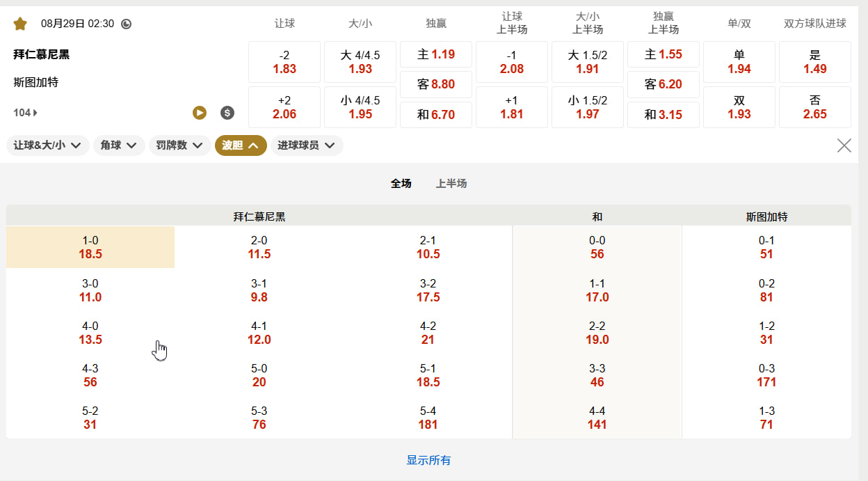Pick full-time 和 6.70 odds
The width and height of the screenshot is (868, 481).
[x=436, y=115]
